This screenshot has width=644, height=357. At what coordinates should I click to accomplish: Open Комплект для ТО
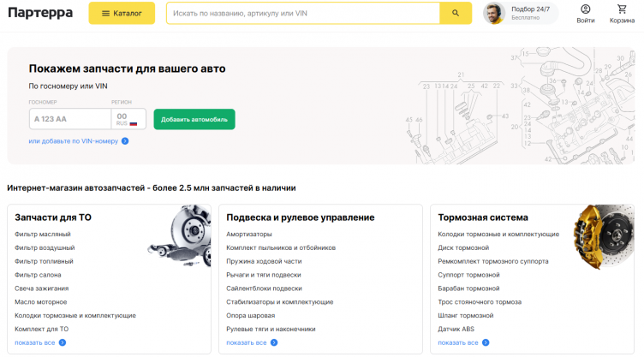pyautogui.click(x=41, y=329)
